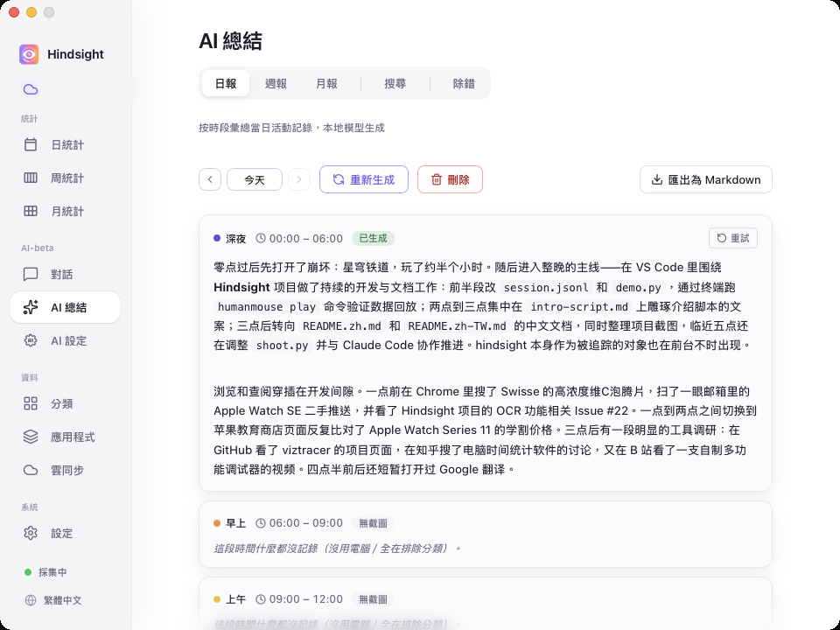
Task: Click the cloud icon under Hindsight logo
Action: point(31,89)
